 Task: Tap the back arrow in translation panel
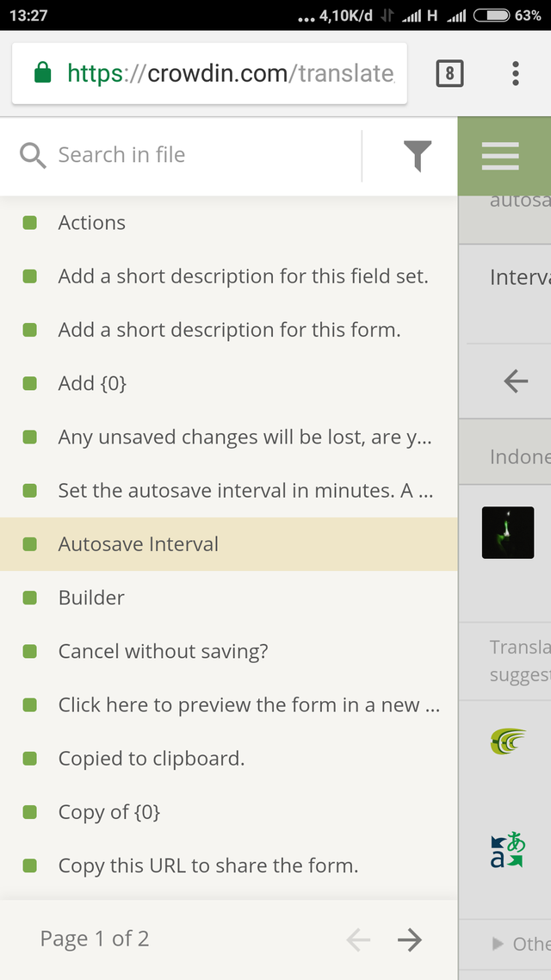[x=516, y=381]
